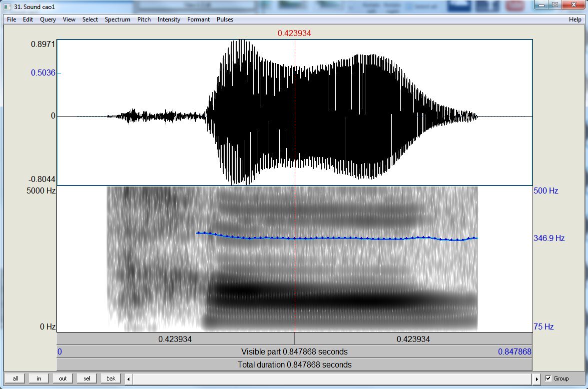Screen dimensions: 588x389
Task: Maximize the Sound cao1 window
Action: (x=556, y=5)
